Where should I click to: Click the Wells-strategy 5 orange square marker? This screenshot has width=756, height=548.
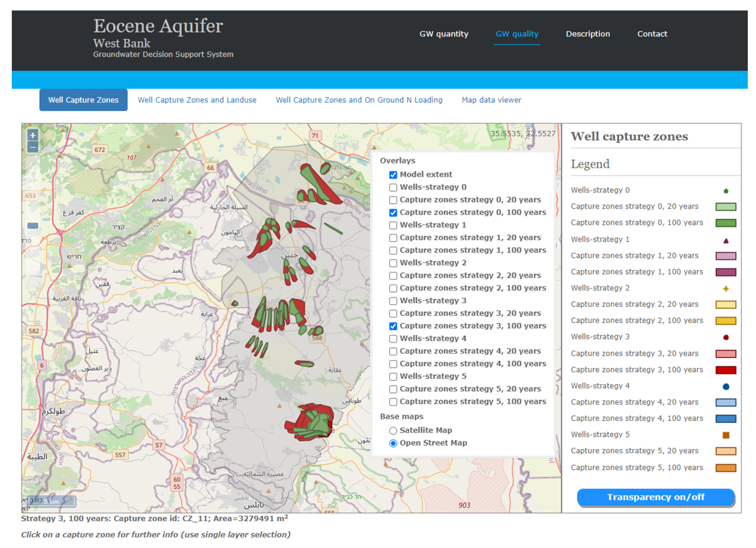click(726, 435)
